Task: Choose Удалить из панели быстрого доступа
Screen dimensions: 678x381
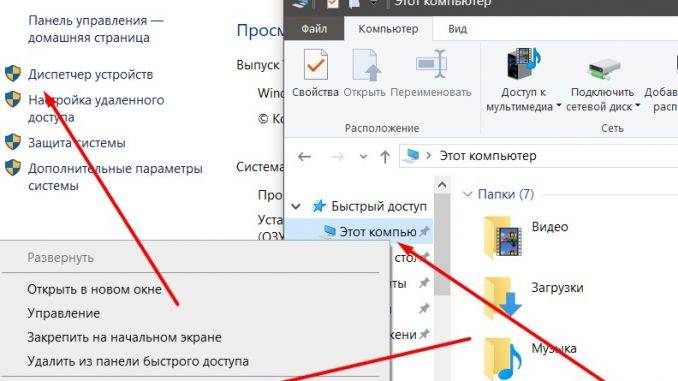Action: click(138, 361)
